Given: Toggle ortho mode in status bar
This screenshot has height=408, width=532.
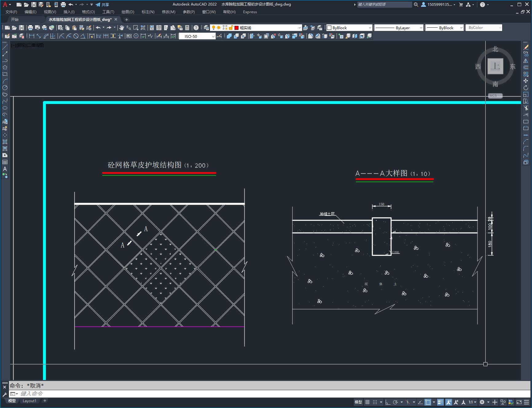Looking at the screenshot, I should [x=388, y=402].
